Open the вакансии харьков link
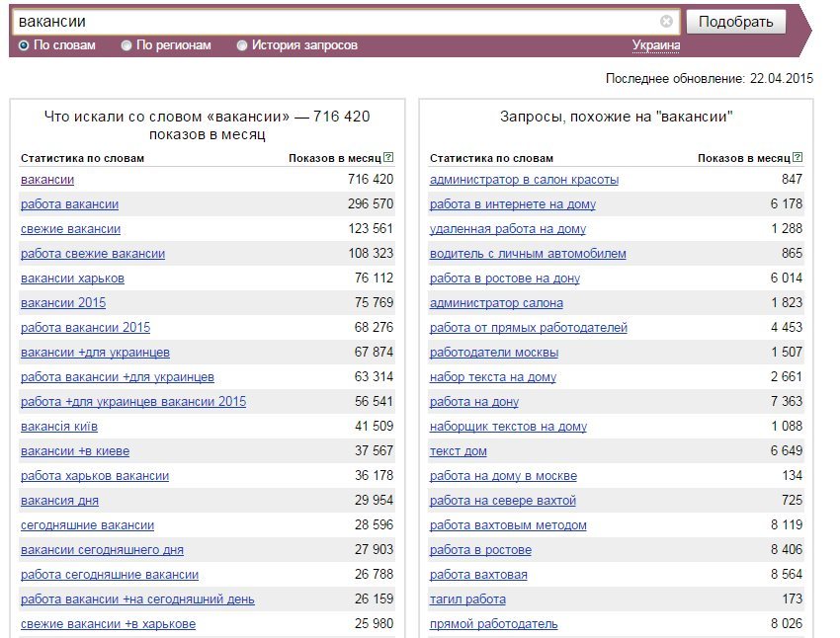This screenshot has width=840, height=638. point(72,279)
